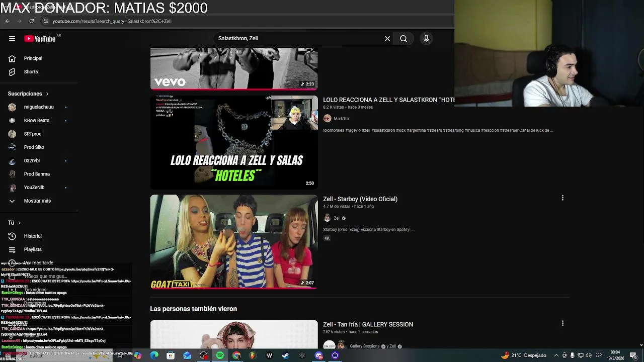Reload the page with the refresh icon

(x=32, y=21)
